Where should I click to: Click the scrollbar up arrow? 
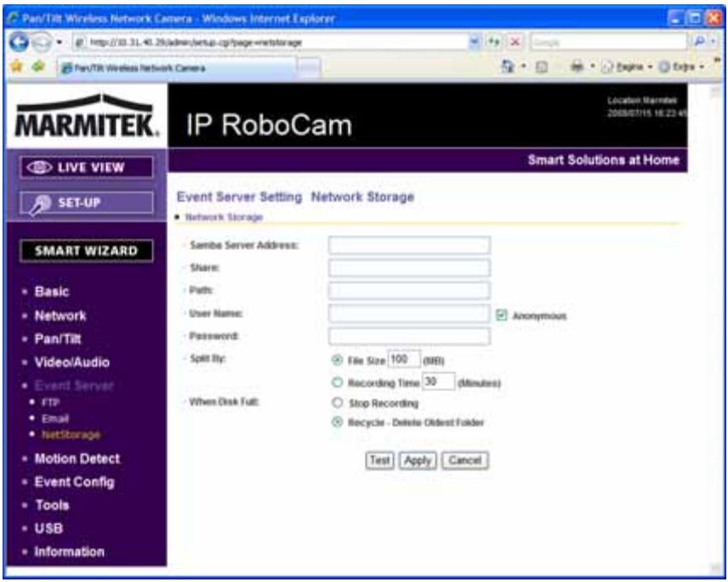[715, 92]
